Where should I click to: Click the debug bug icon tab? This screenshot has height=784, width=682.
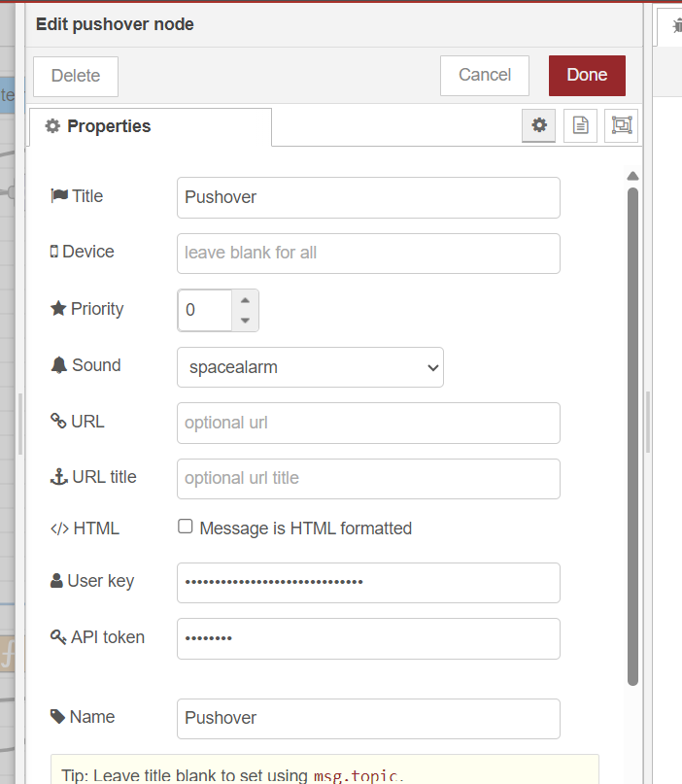(675, 27)
